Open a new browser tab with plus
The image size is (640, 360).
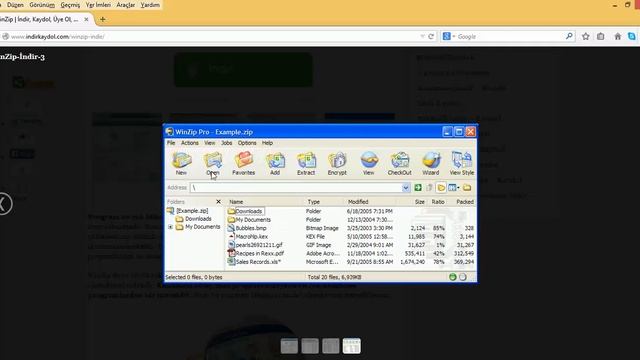tap(102, 19)
